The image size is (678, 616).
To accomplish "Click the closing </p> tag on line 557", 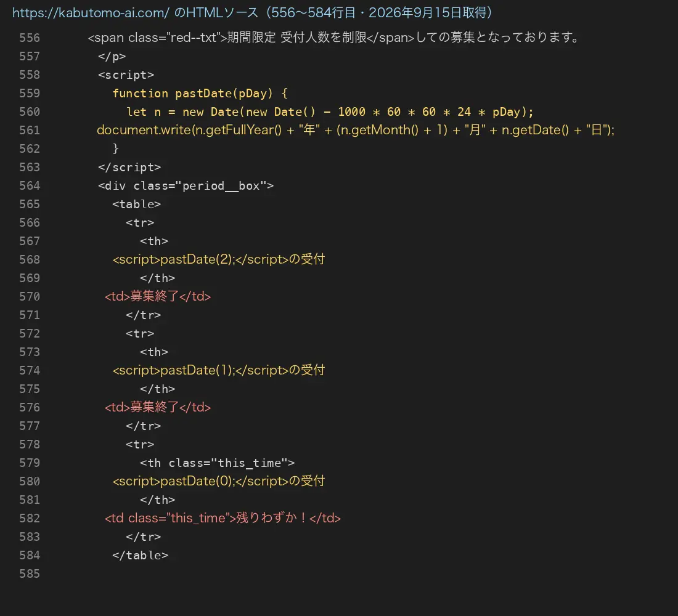I will pyautogui.click(x=112, y=57).
